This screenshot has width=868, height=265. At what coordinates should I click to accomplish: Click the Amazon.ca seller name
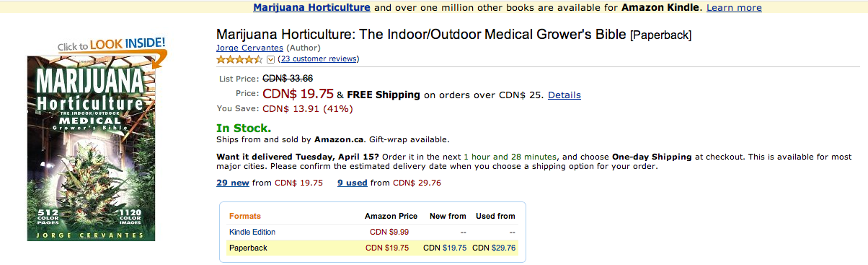(x=338, y=139)
